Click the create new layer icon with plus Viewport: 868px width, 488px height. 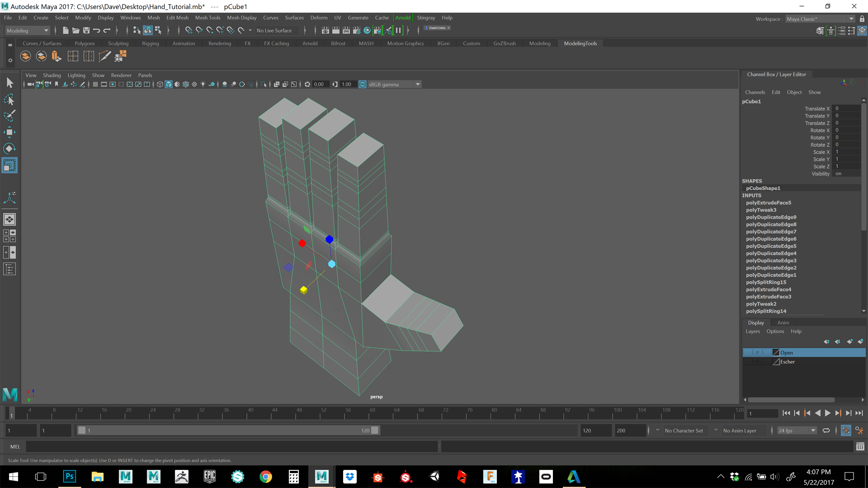tap(849, 342)
